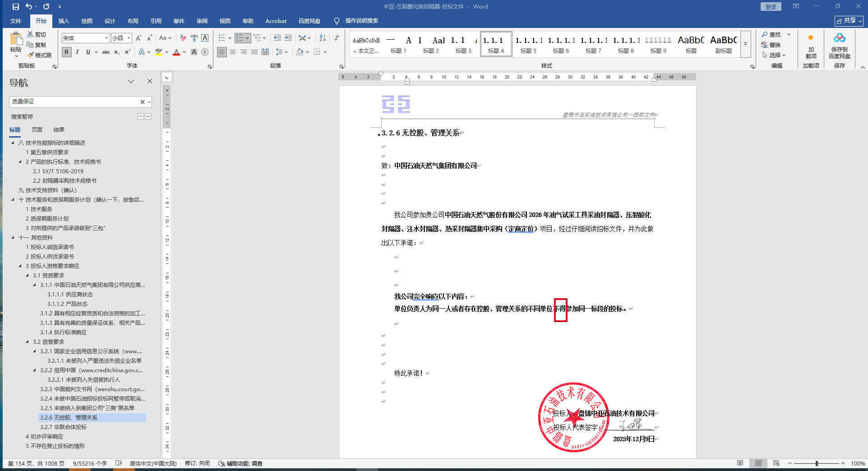
Task: Justify the paragraph text
Action: pyautogui.click(x=254, y=52)
